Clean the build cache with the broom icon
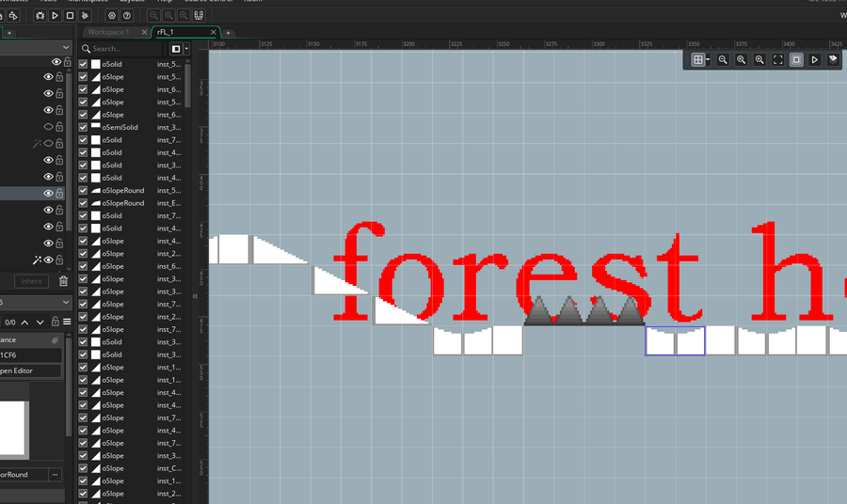Screen dimensions: 847x504 click(85, 16)
